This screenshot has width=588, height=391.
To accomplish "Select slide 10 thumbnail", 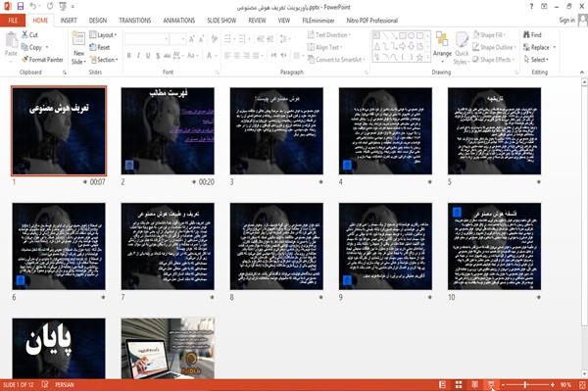I will click(x=494, y=246).
